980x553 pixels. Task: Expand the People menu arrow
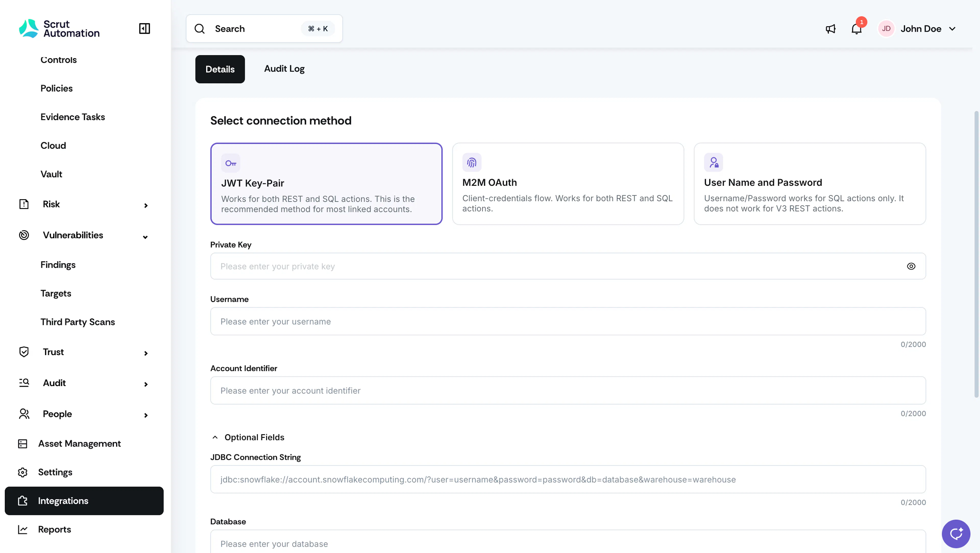click(146, 415)
